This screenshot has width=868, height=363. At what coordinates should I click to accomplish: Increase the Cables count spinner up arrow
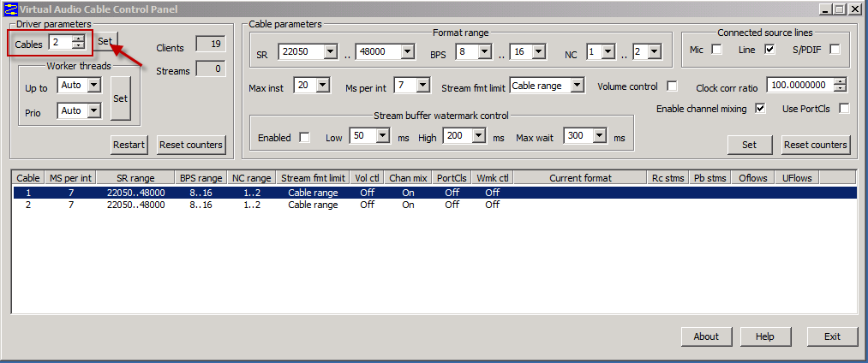click(79, 39)
